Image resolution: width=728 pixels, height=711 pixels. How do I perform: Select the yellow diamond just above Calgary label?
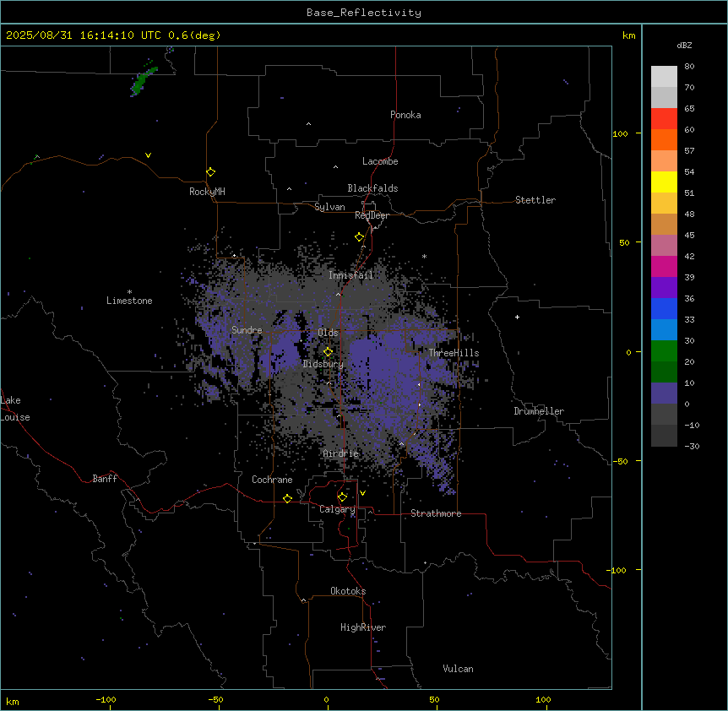342,497
